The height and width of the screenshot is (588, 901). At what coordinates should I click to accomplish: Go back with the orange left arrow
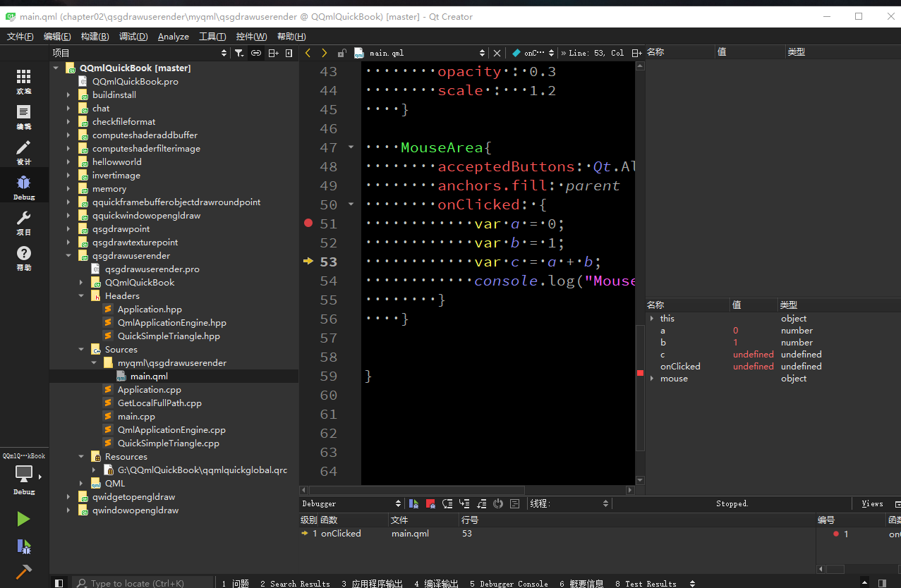[x=308, y=53]
